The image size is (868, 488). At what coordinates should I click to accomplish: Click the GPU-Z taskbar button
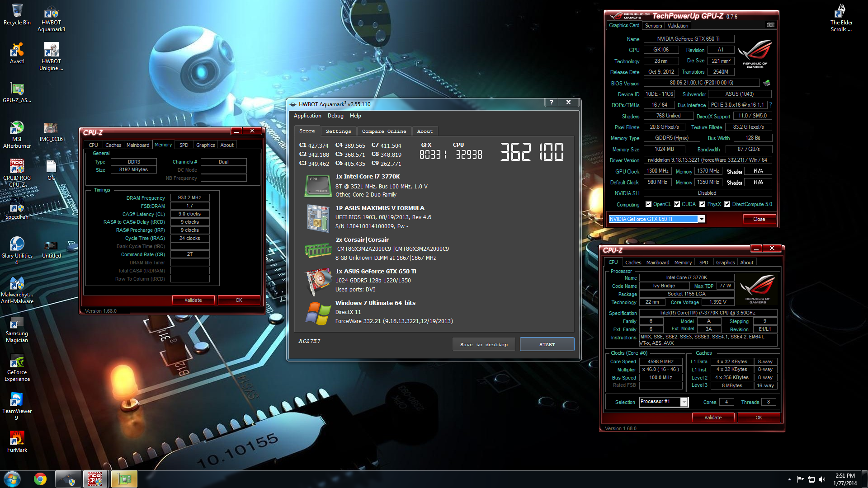(x=124, y=479)
